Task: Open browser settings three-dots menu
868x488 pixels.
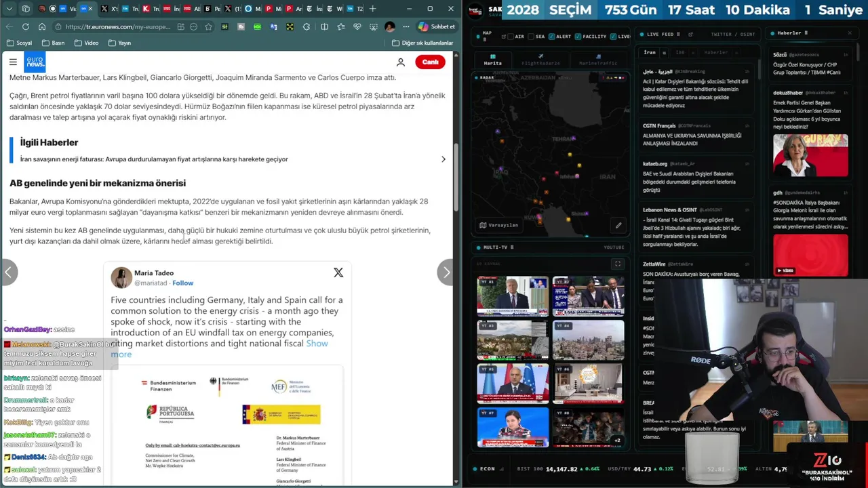Action: click(x=407, y=26)
